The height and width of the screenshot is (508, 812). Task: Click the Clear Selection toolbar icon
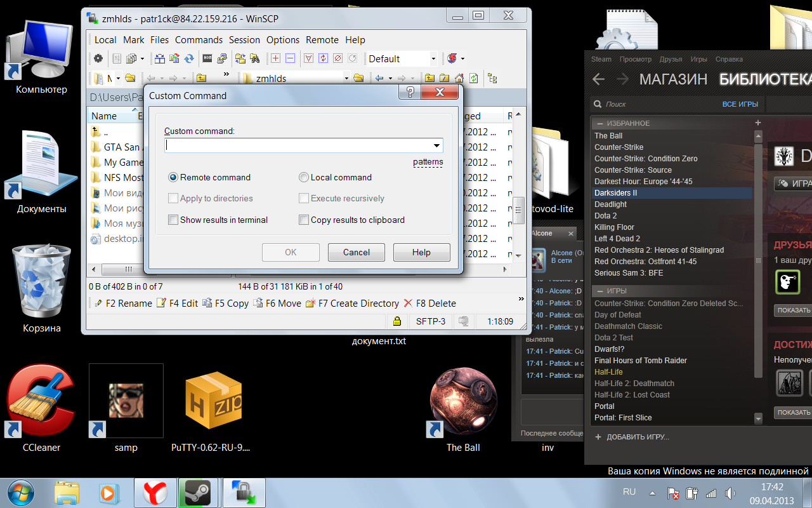click(338, 58)
